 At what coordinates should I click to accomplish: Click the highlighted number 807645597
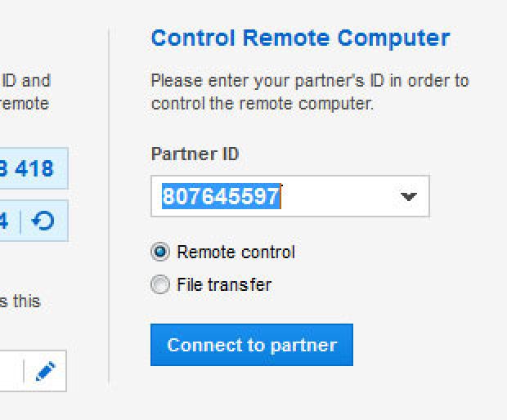(x=221, y=196)
